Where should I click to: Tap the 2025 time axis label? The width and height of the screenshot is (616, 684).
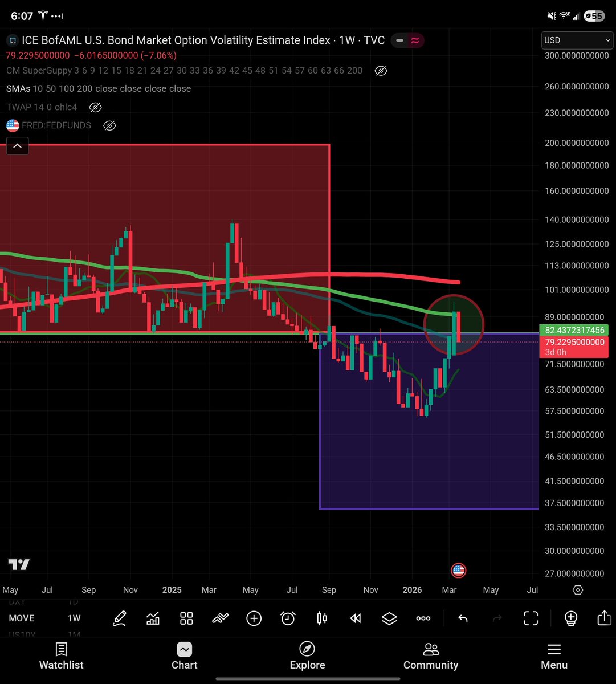click(x=172, y=590)
